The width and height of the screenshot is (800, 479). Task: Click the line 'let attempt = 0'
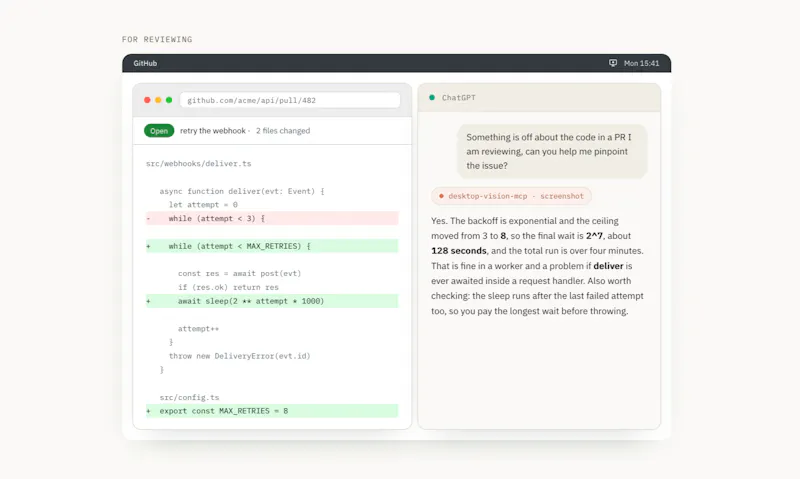coord(203,205)
